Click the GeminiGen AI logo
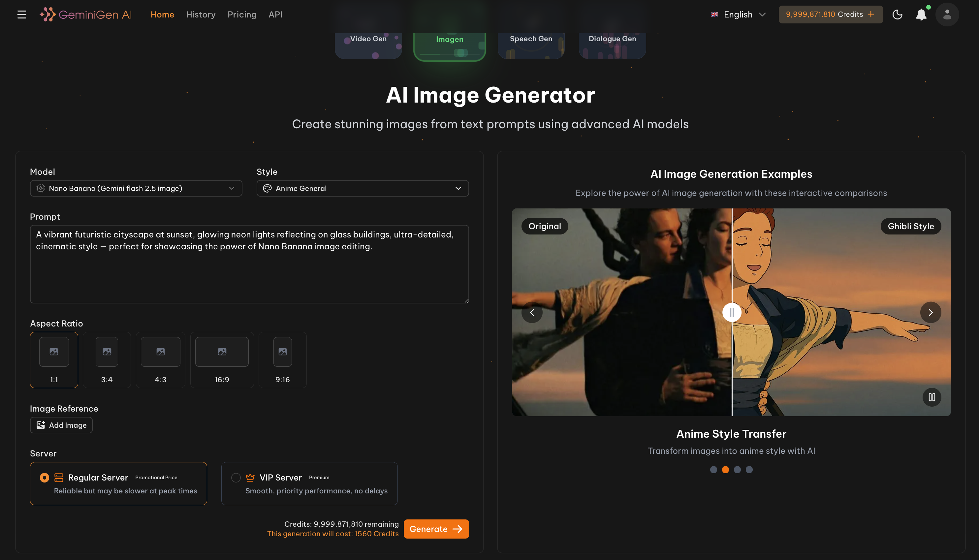Viewport: 979px width, 560px height. point(86,15)
